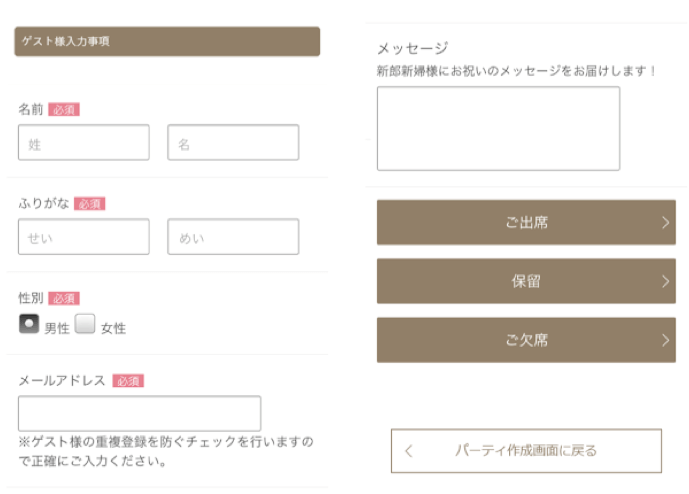Focus the めい furigana field
Screen dimensions: 689x494
(233, 237)
